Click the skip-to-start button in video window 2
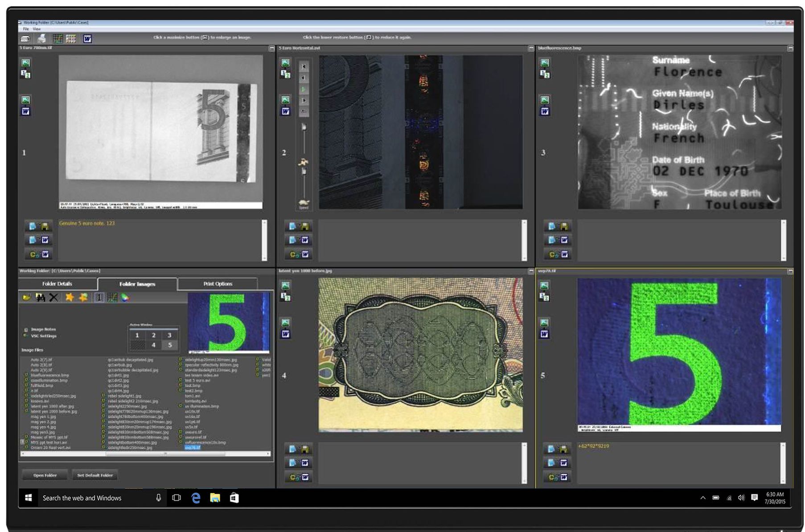The width and height of the screenshot is (805, 532). coord(304,67)
